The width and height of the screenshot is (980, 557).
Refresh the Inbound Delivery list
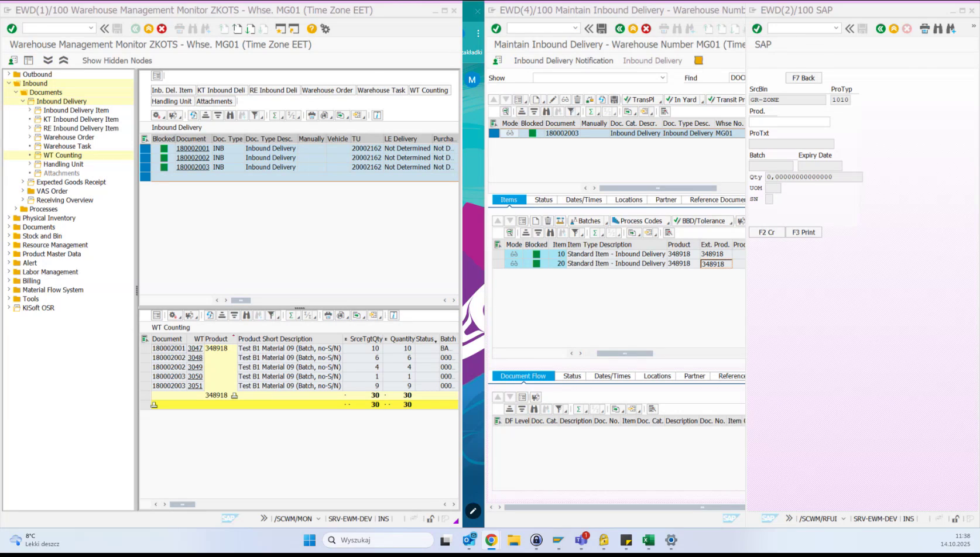pos(193,115)
